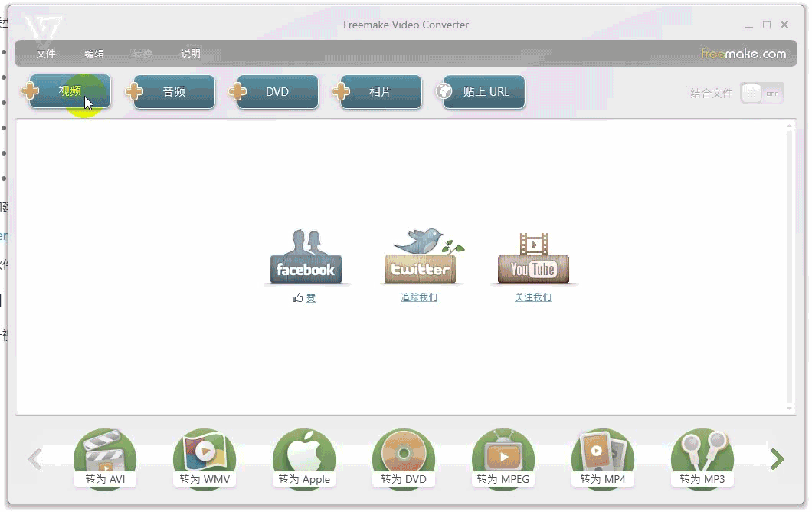This screenshot has height=512, width=812.
Task: Open the YouTube logo icon
Action: pyautogui.click(x=533, y=258)
